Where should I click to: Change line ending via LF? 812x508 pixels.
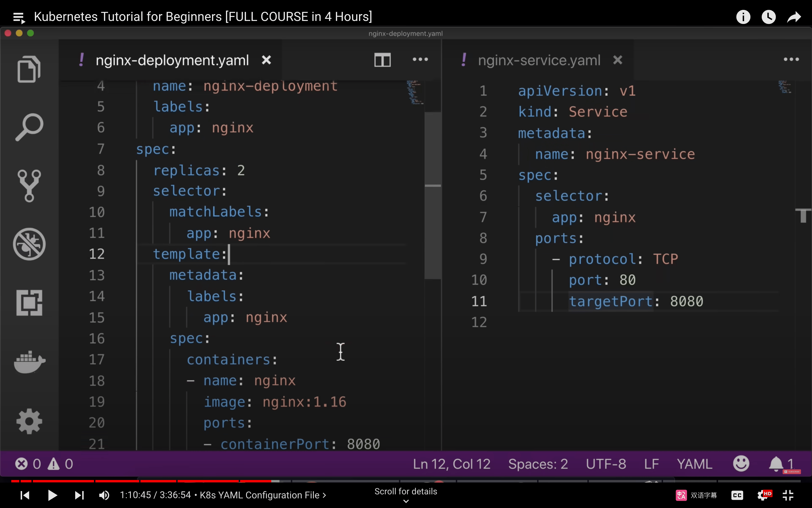click(651, 464)
